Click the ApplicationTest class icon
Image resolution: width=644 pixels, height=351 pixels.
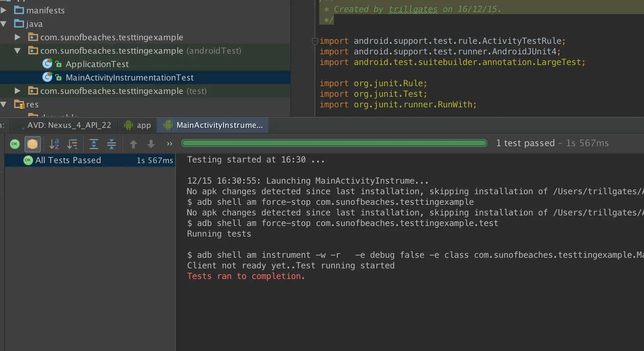[x=47, y=64]
